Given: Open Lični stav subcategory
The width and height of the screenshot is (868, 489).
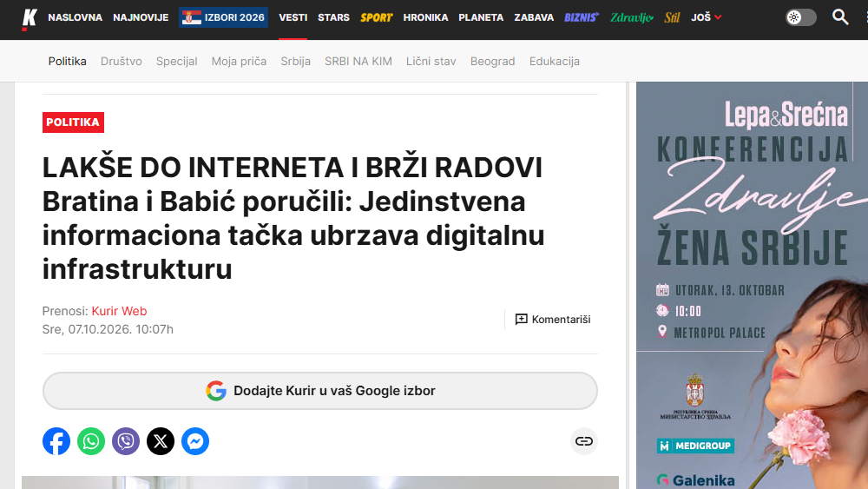Looking at the screenshot, I should 431,61.
